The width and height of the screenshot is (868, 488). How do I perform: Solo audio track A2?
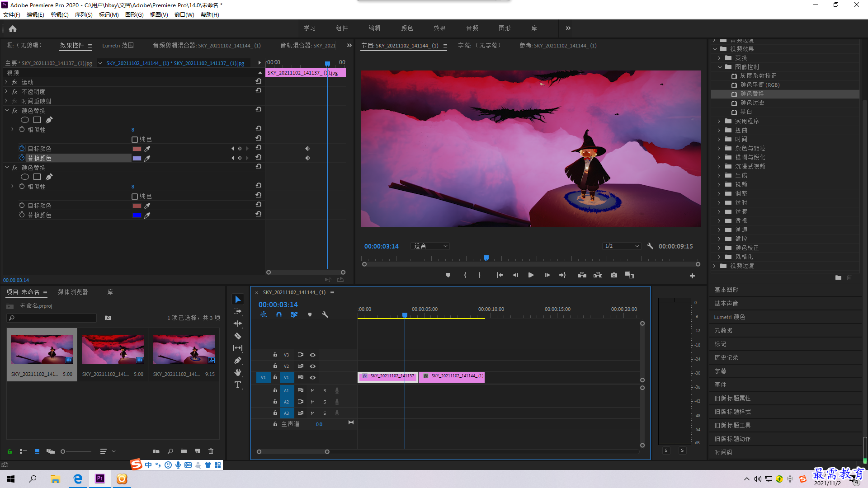(325, 402)
